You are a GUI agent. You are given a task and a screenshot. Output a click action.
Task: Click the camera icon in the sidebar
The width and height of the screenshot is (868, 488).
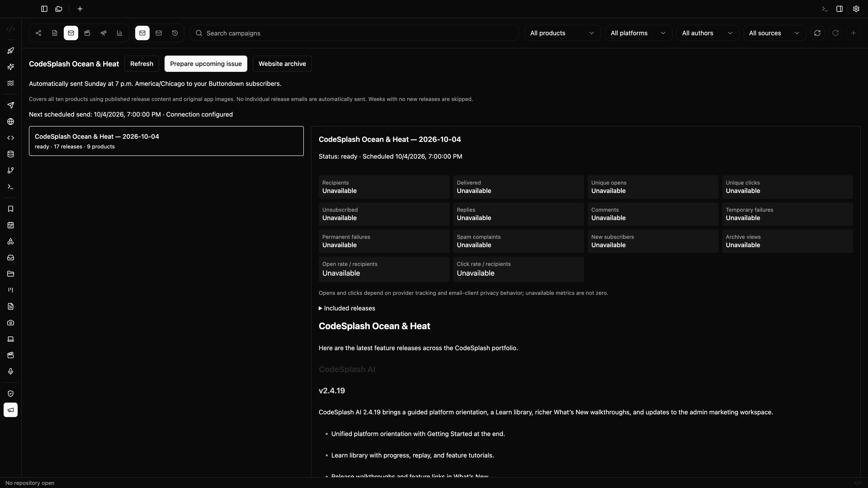[x=11, y=323]
